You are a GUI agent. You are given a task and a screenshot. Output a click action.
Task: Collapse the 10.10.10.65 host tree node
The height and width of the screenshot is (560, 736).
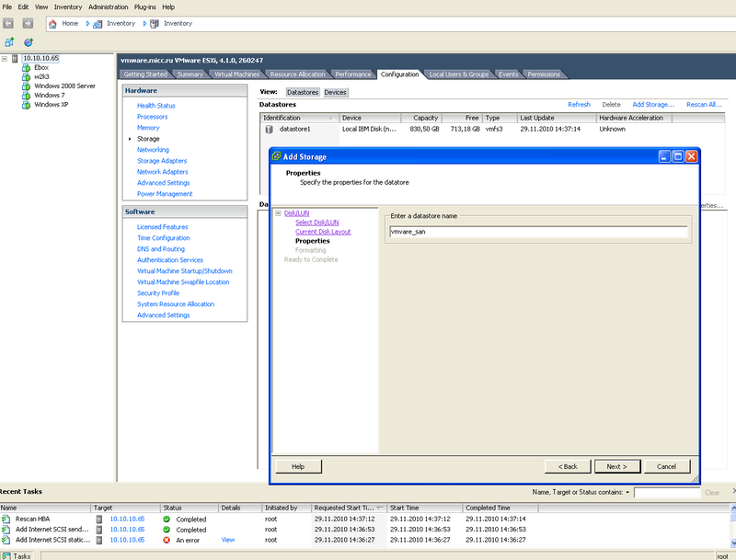tap(5, 59)
